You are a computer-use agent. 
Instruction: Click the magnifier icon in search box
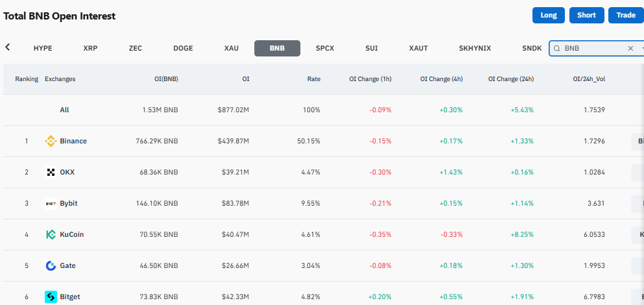pos(557,49)
